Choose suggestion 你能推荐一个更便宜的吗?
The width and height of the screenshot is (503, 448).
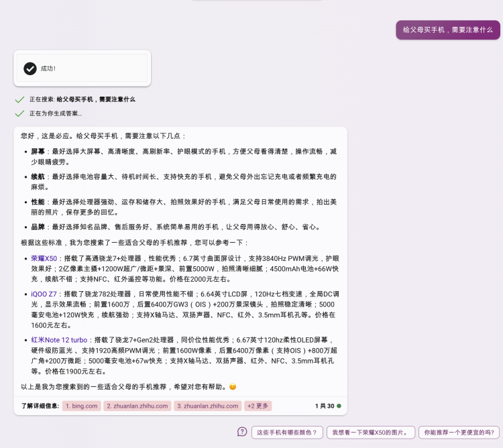pos(459,433)
